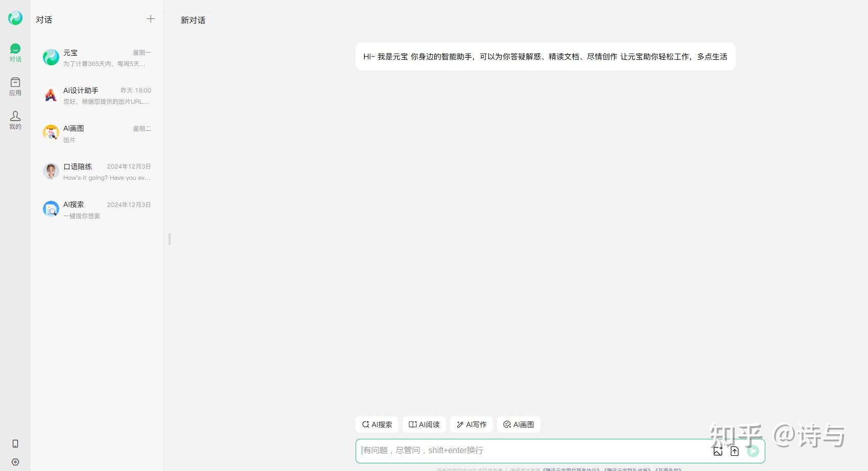This screenshot has width=868, height=471.
Task: Click the 对话 heading above chat list
Action: pyautogui.click(x=44, y=19)
